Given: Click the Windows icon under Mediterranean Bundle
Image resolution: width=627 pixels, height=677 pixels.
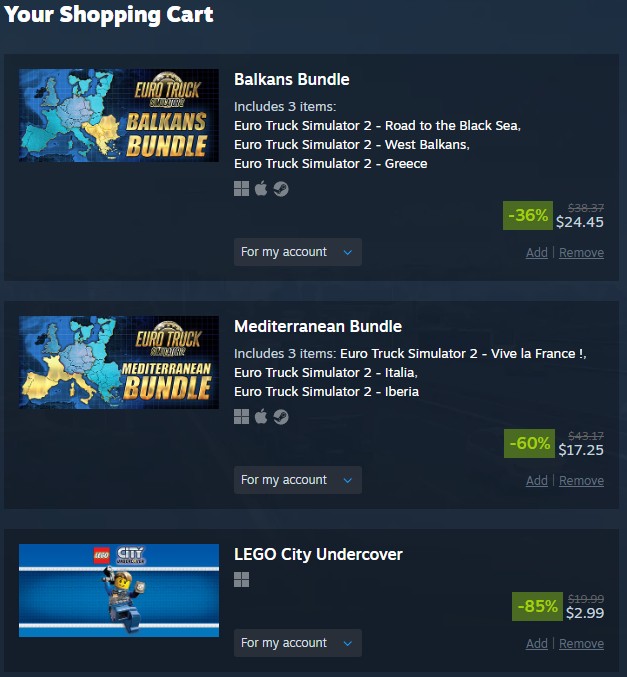Looking at the screenshot, I should pos(241,417).
